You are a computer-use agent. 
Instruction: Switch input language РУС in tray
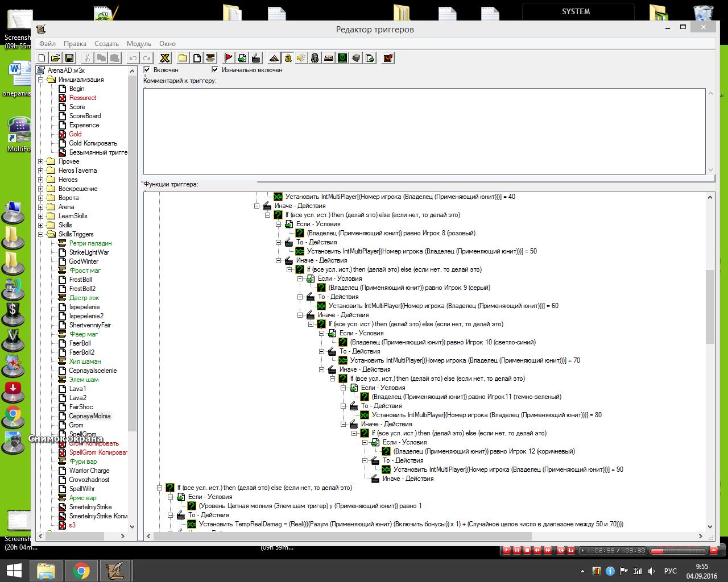click(x=670, y=571)
